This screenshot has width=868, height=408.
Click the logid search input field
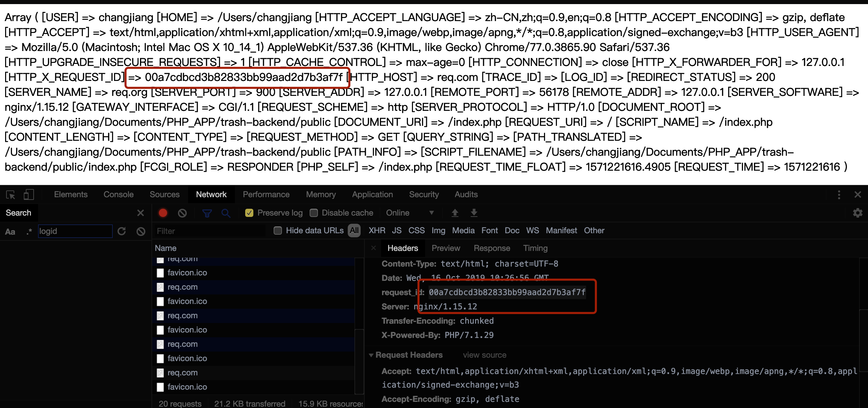point(75,231)
